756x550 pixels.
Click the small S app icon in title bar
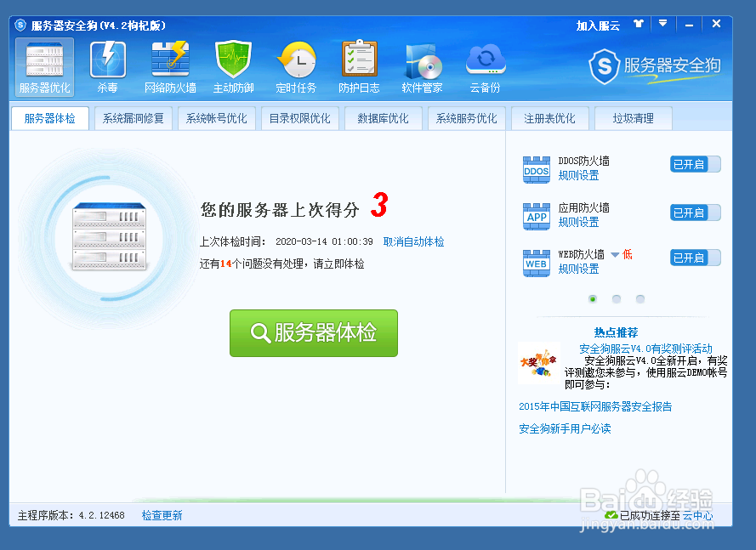coord(20,25)
